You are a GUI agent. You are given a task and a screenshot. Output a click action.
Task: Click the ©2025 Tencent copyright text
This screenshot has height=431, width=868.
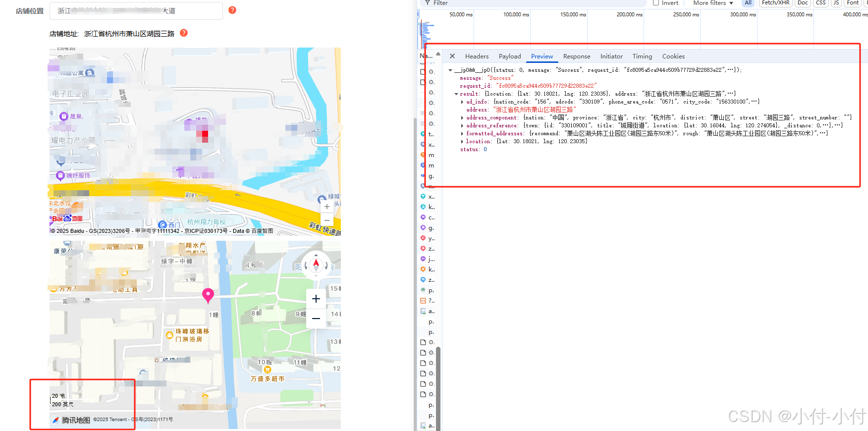click(x=133, y=420)
